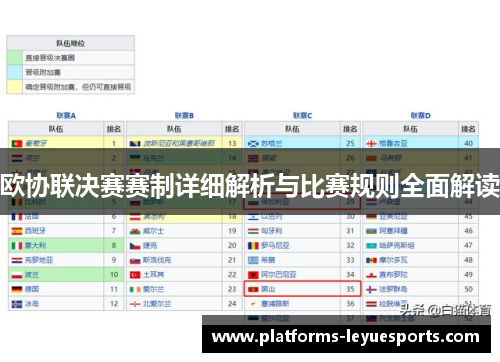Screen dimensions: 500x362
Task: Open the 苏格兰 team link
Action: [x=272, y=144]
